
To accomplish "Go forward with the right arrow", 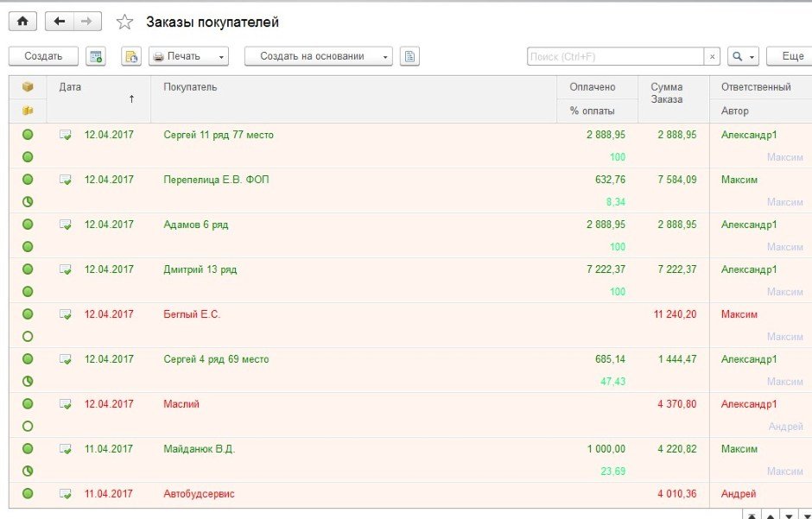I will 86,22.
